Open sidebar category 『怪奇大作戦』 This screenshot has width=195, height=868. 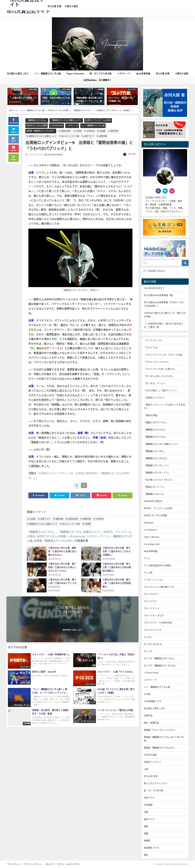(165, 415)
